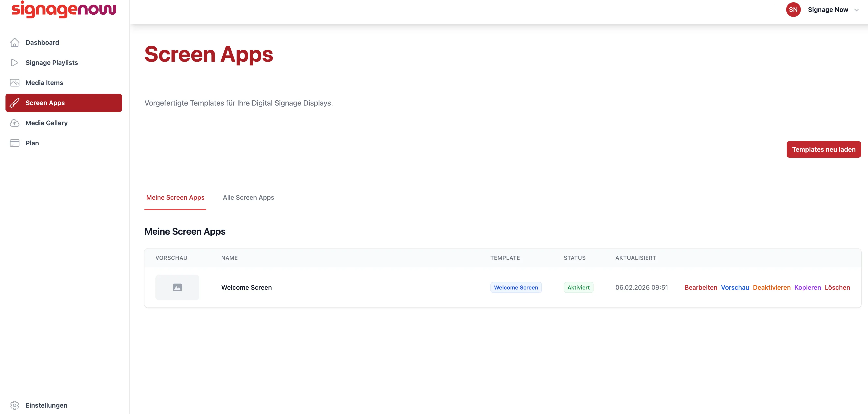Click the SN user avatar

[x=793, y=10]
